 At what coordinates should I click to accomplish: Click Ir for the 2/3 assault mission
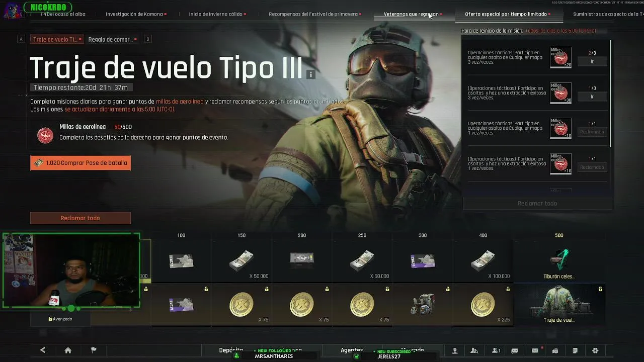(592, 61)
